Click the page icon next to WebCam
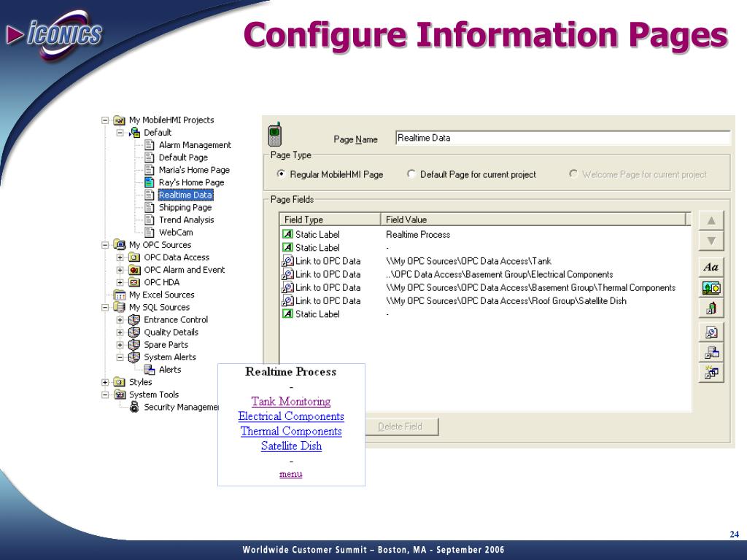 [x=149, y=233]
